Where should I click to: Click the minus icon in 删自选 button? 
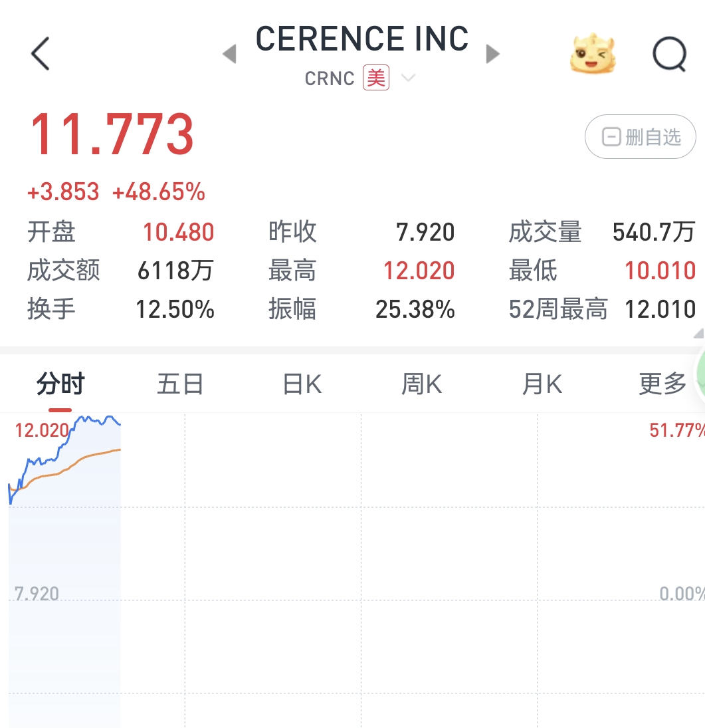point(611,138)
